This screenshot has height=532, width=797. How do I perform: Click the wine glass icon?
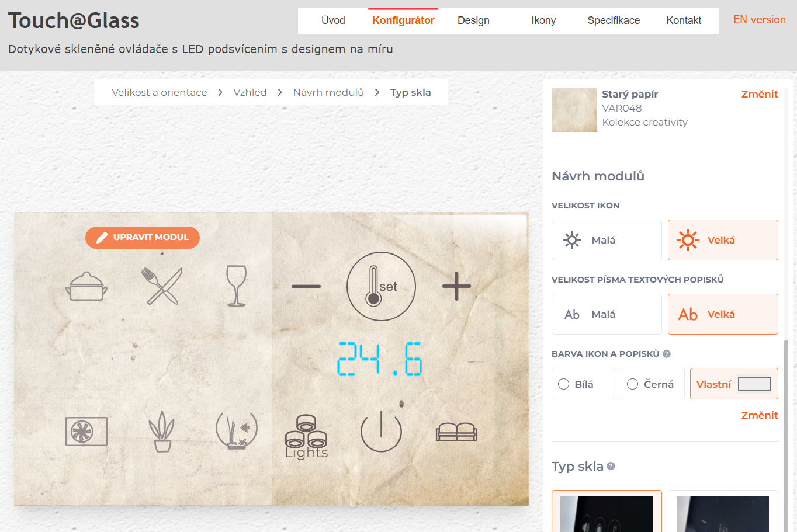coord(236,286)
